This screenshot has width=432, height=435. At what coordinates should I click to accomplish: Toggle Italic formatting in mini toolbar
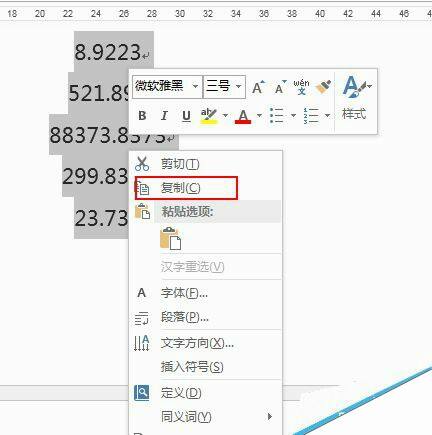click(x=164, y=116)
